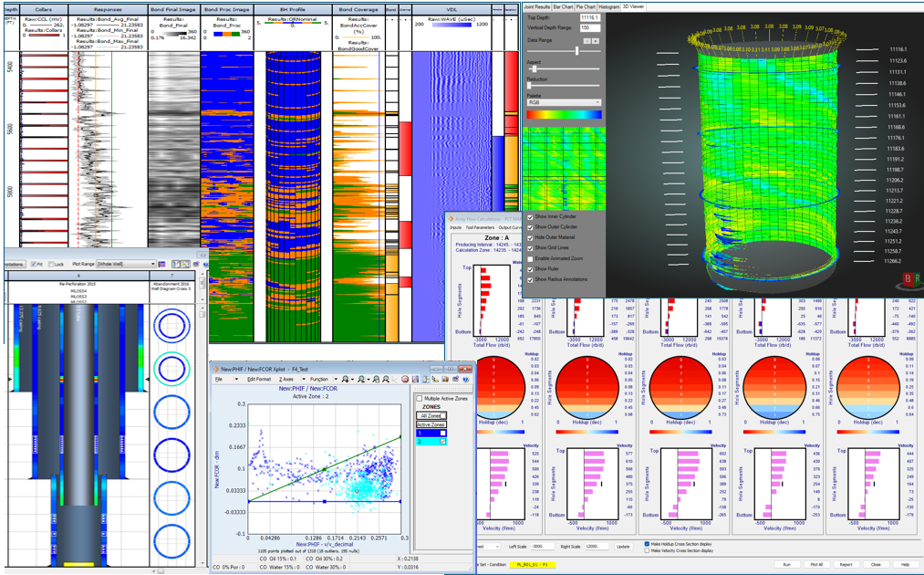
Task: Switch to the Pie Chart tab
Action: tap(586, 7)
